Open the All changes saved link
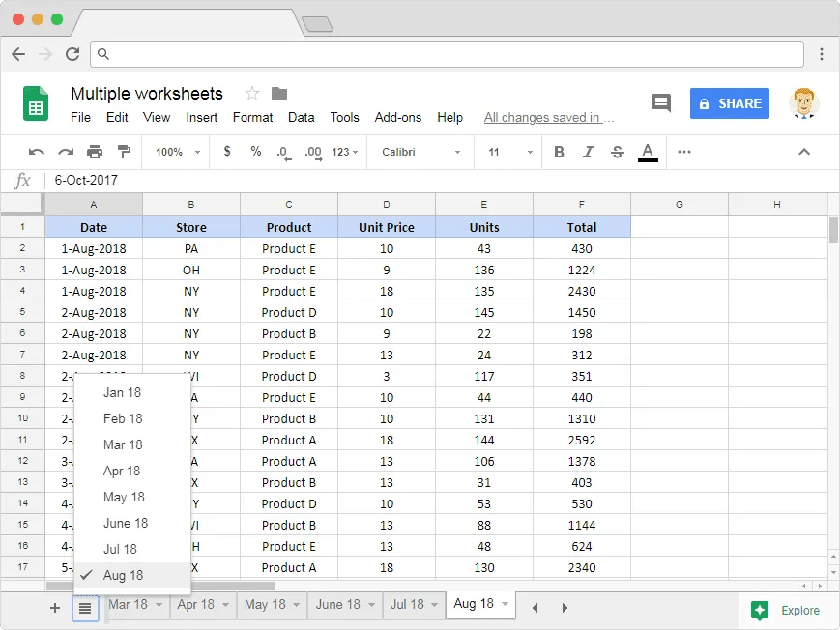 [548, 117]
